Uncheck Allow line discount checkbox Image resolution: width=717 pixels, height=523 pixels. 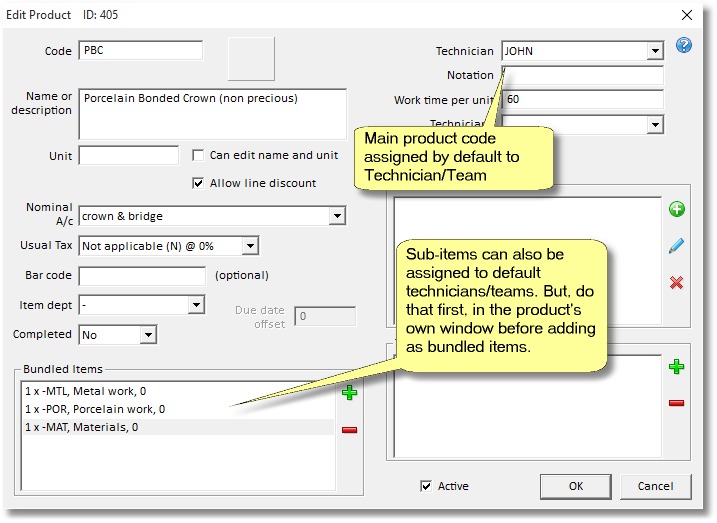[x=199, y=183]
